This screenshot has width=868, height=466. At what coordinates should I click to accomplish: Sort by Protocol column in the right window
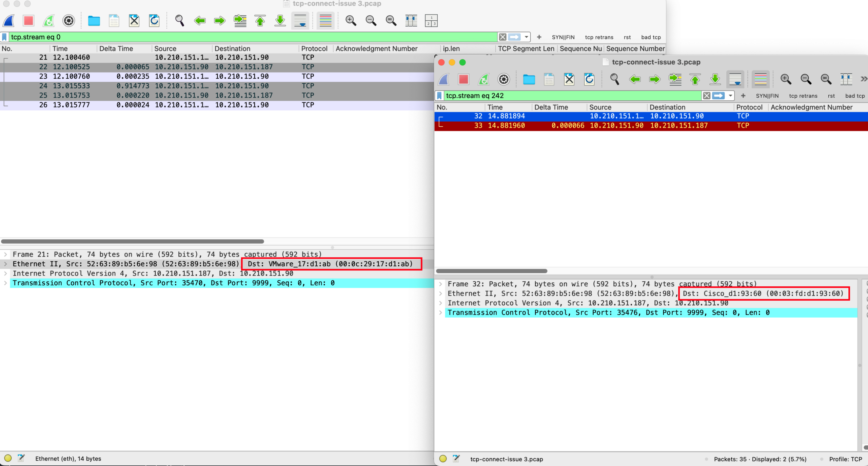pos(749,107)
